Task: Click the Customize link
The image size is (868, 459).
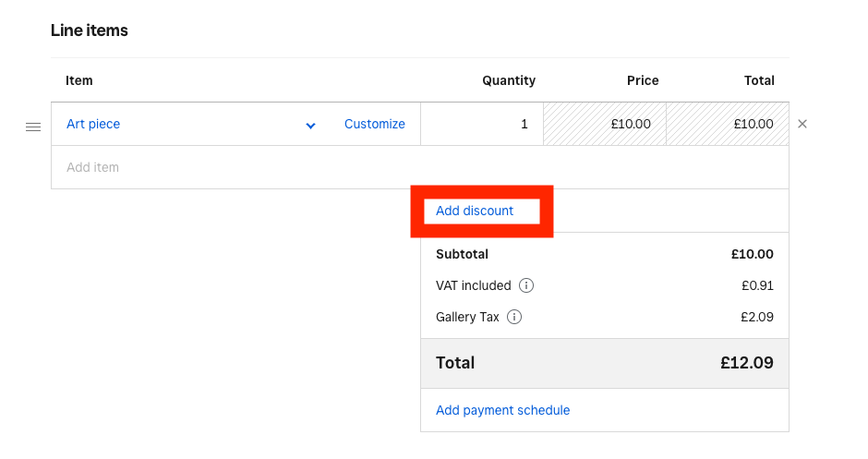Action: point(374,124)
